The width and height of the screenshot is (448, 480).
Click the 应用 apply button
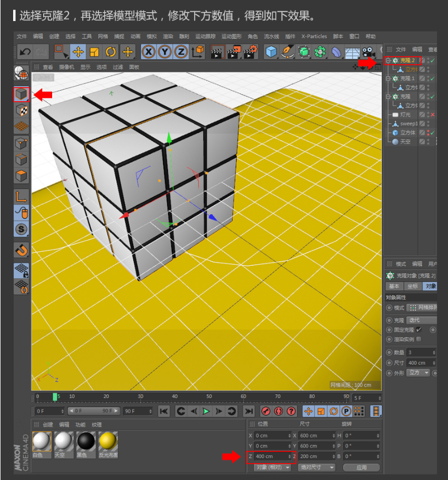pyautogui.click(x=361, y=467)
